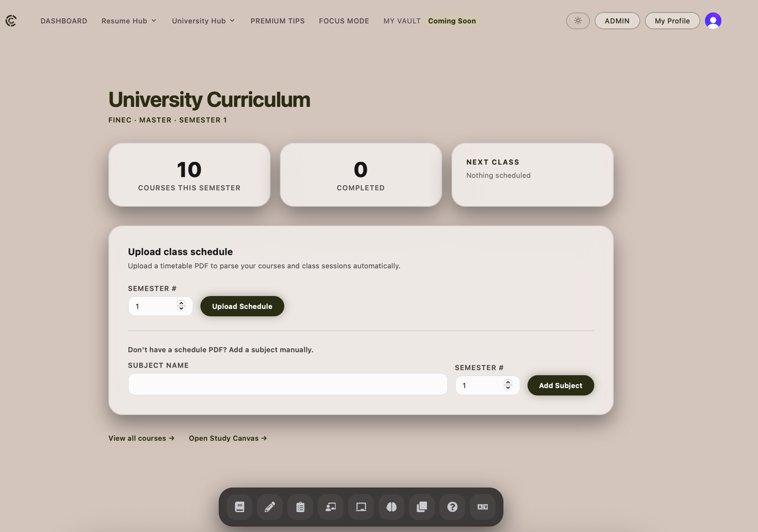Image resolution: width=758 pixels, height=532 pixels.
Task: Click the Upload Schedule button
Action: click(242, 306)
